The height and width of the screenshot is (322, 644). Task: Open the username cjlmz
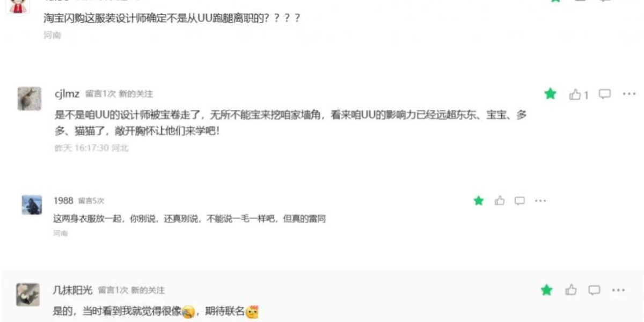[x=67, y=94]
